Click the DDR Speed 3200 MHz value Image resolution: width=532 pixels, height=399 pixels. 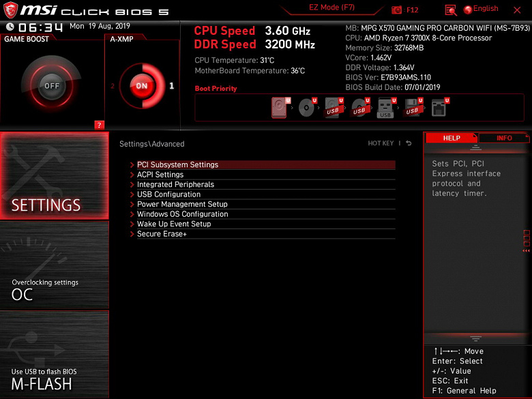click(290, 44)
